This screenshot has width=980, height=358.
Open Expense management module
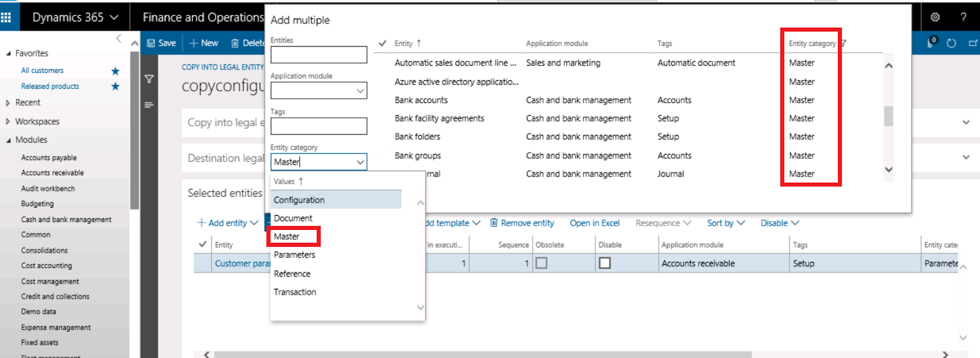point(56,327)
